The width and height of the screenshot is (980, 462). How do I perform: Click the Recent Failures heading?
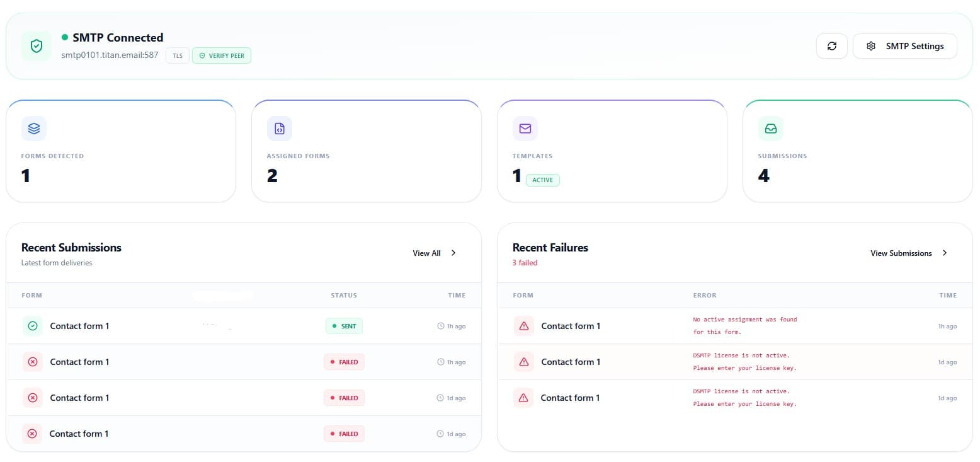click(x=550, y=248)
